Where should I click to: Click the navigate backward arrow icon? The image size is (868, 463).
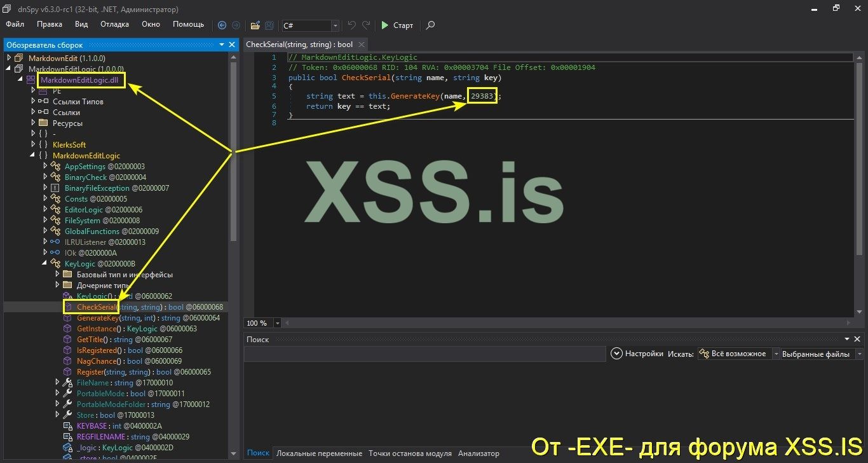[x=222, y=25]
